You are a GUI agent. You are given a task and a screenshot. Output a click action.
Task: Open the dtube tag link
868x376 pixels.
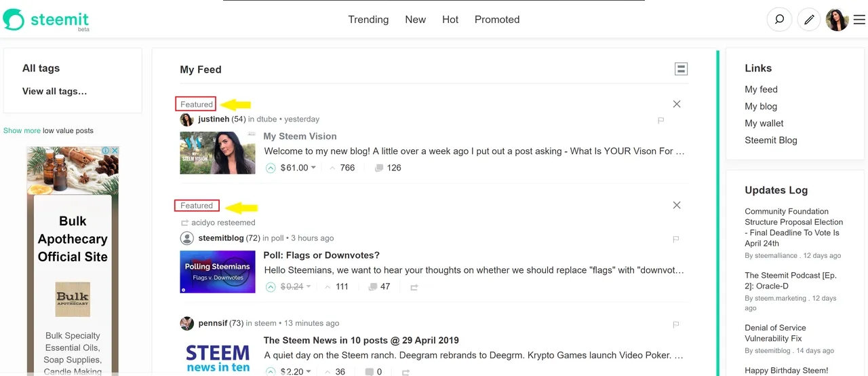click(267, 119)
